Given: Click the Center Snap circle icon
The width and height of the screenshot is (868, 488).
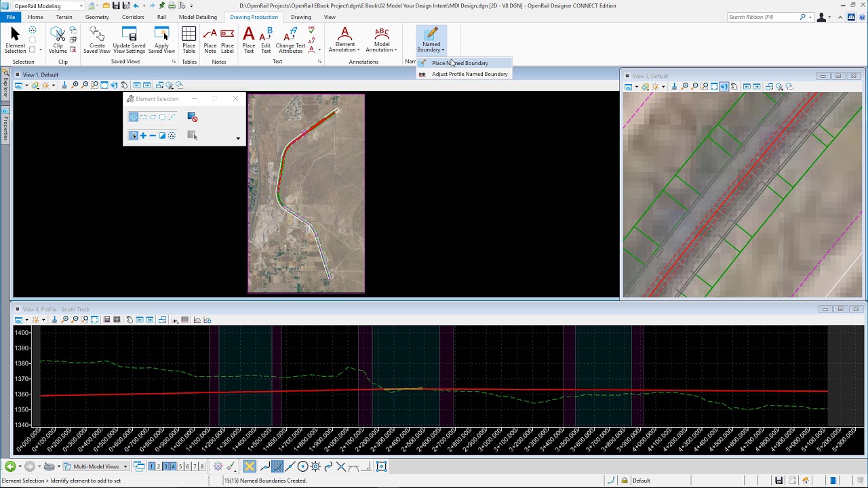Looking at the screenshot, I should click(x=303, y=466).
